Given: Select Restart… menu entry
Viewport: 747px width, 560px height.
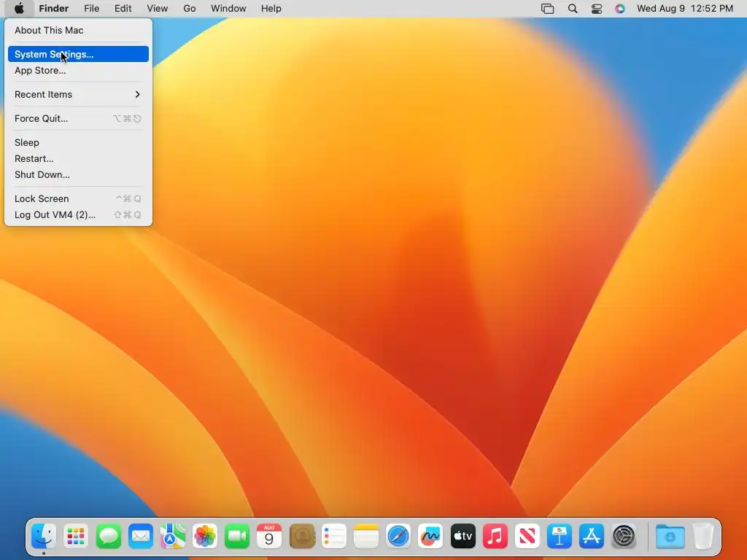Looking at the screenshot, I should [x=78, y=158].
